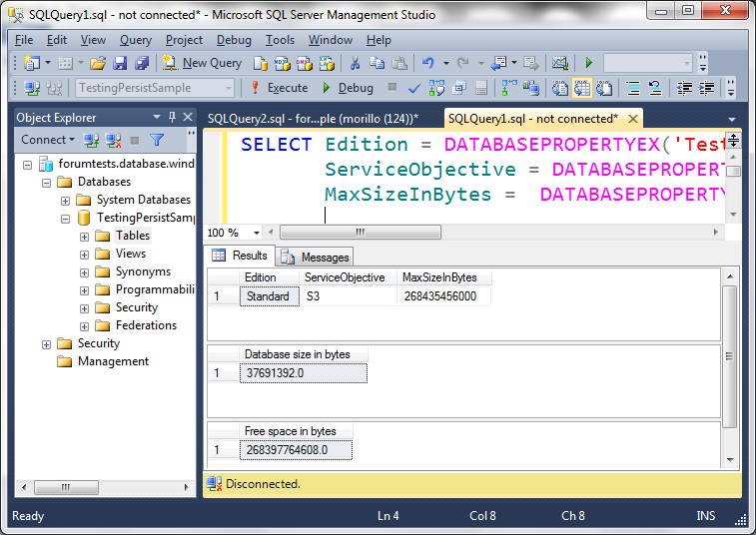Expand the Tables folder

pos(84,237)
